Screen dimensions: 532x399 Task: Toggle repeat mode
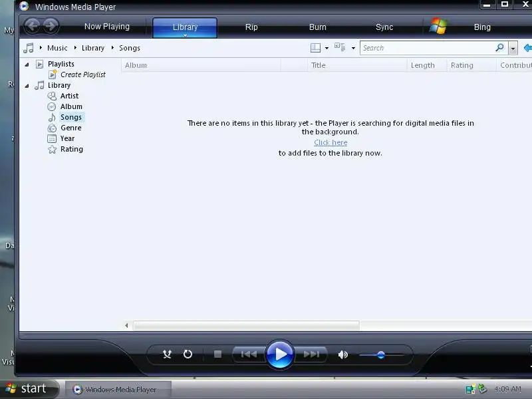point(188,354)
